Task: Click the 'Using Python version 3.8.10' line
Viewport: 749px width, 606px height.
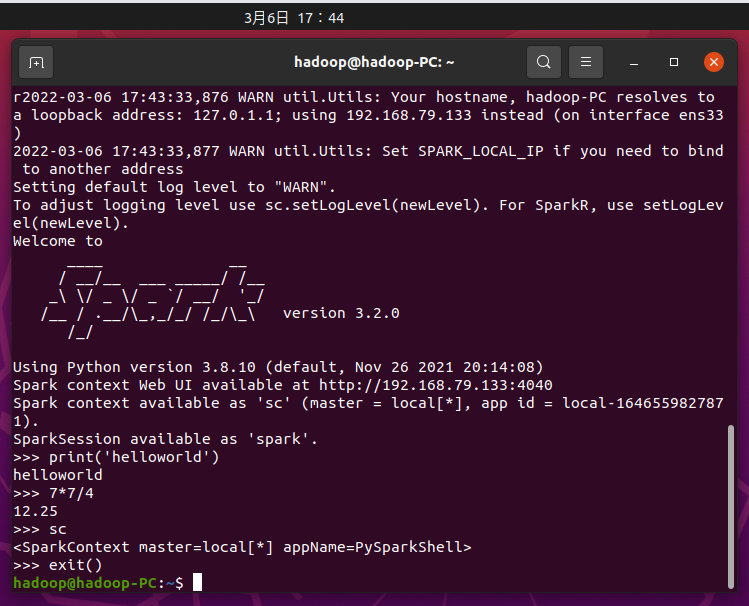Action: pyautogui.click(x=278, y=367)
